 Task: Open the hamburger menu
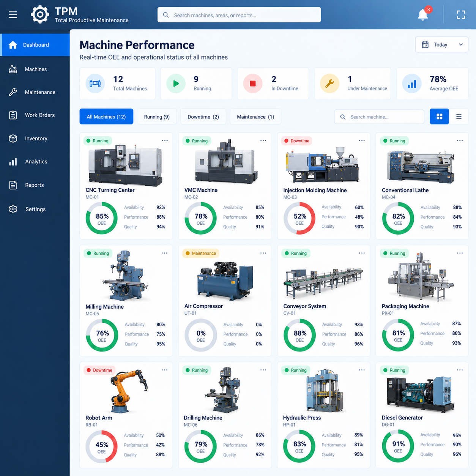(13, 15)
